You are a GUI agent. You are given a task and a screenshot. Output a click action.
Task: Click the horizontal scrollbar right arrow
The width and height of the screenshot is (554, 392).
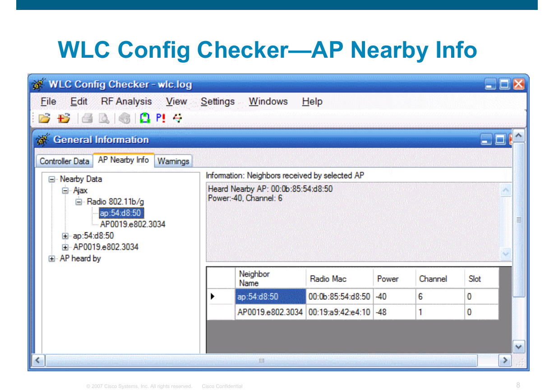tap(505, 360)
